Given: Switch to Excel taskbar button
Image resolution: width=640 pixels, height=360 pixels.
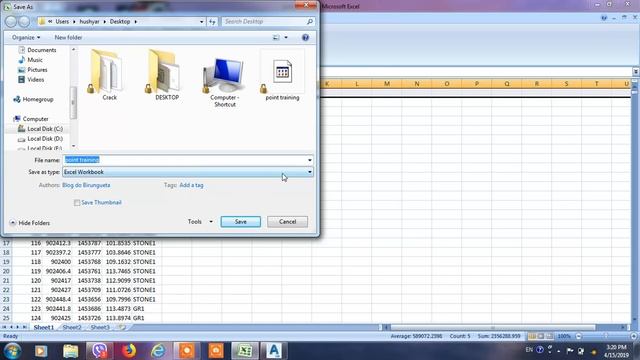Looking at the screenshot, I should [245, 351].
